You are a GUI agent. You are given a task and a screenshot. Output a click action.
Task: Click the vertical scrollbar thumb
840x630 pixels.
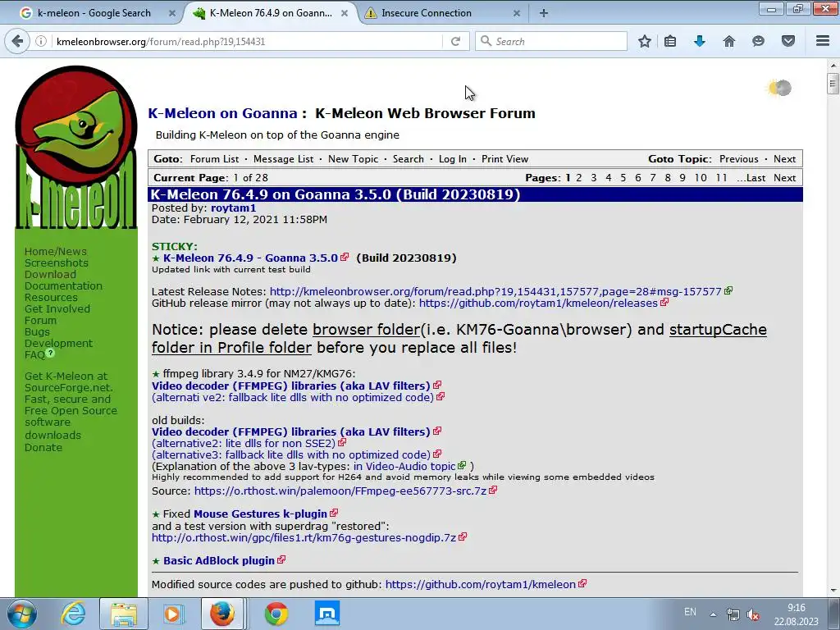pos(832,83)
